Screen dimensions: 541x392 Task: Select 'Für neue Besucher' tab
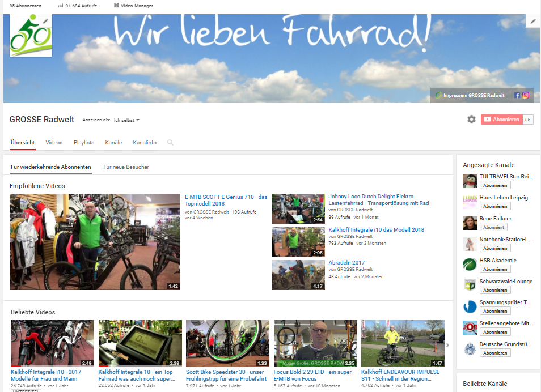[x=126, y=167]
